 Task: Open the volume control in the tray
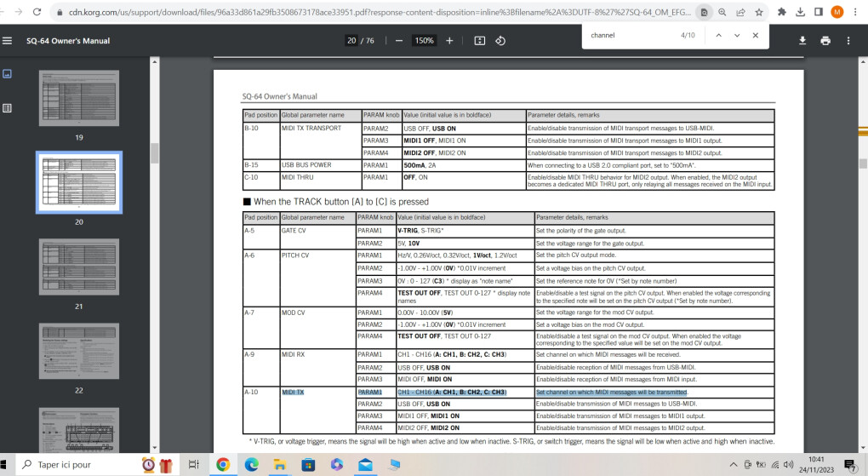tap(788, 464)
